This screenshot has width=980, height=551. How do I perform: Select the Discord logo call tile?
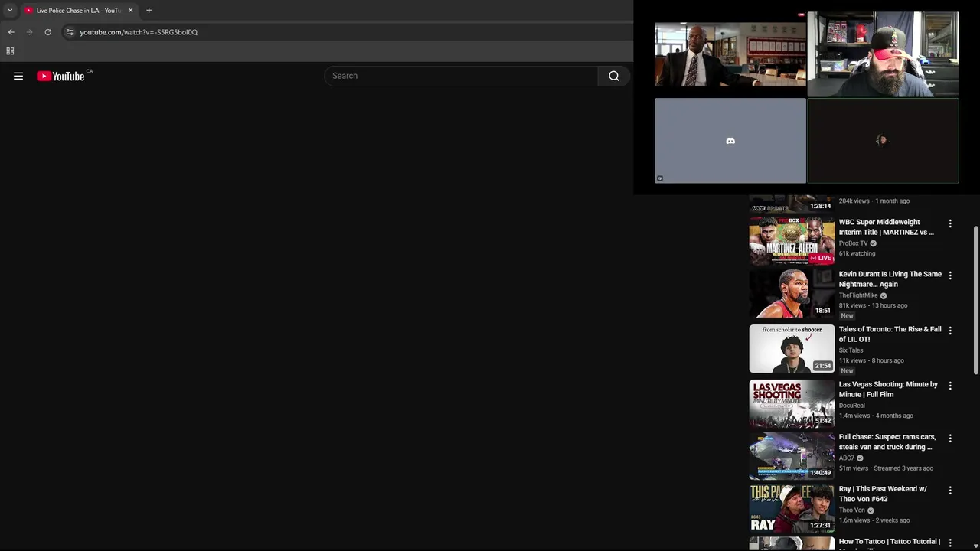click(730, 141)
